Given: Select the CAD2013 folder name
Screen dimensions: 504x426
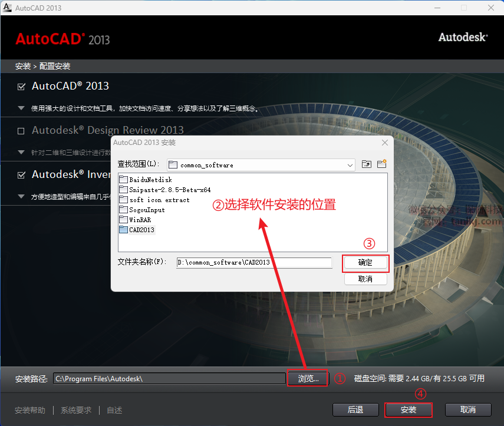Looking at the screenshot, I should [x=141, y=230].
